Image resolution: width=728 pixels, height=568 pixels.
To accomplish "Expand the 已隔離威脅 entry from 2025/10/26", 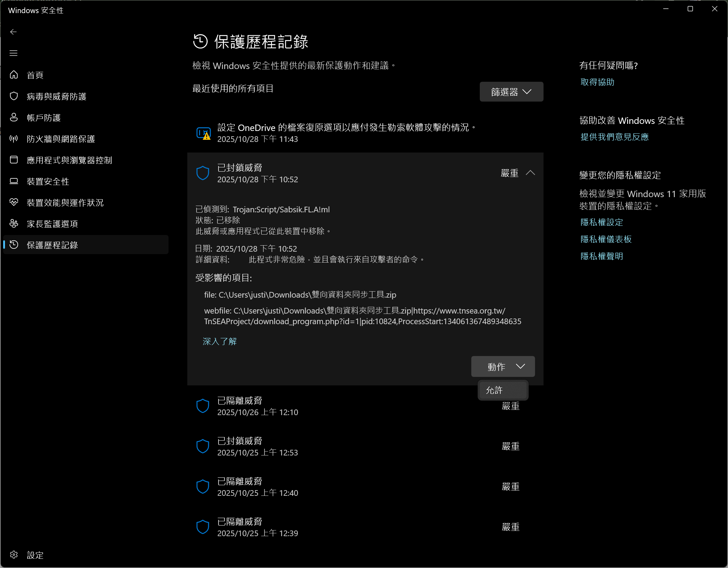I will pyautogui.click(x=257, y=406).
